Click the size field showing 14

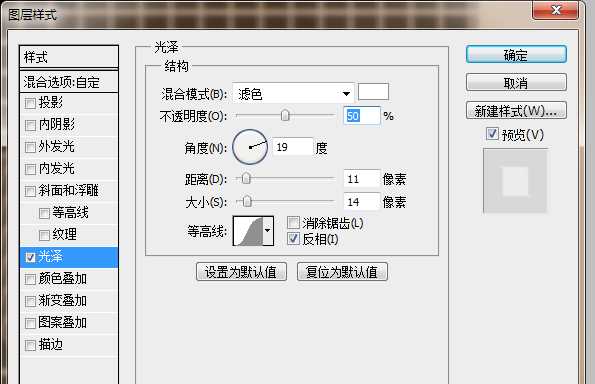coord(362,201)
